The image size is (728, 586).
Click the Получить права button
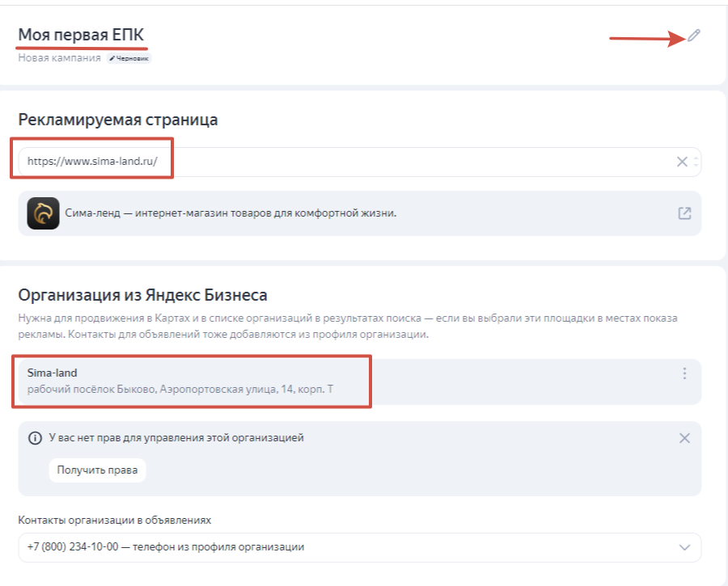97,470
